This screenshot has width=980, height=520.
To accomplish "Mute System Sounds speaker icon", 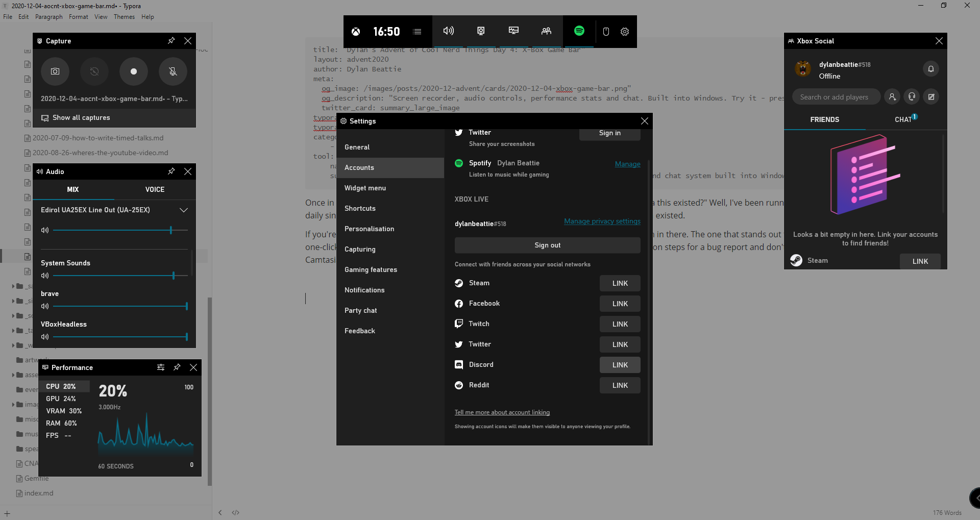I will pos(45,276).
